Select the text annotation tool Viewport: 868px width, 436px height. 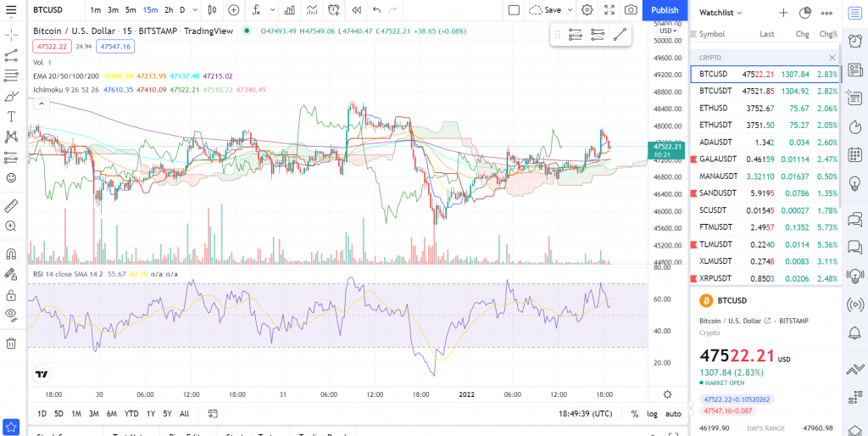(11, 116)
